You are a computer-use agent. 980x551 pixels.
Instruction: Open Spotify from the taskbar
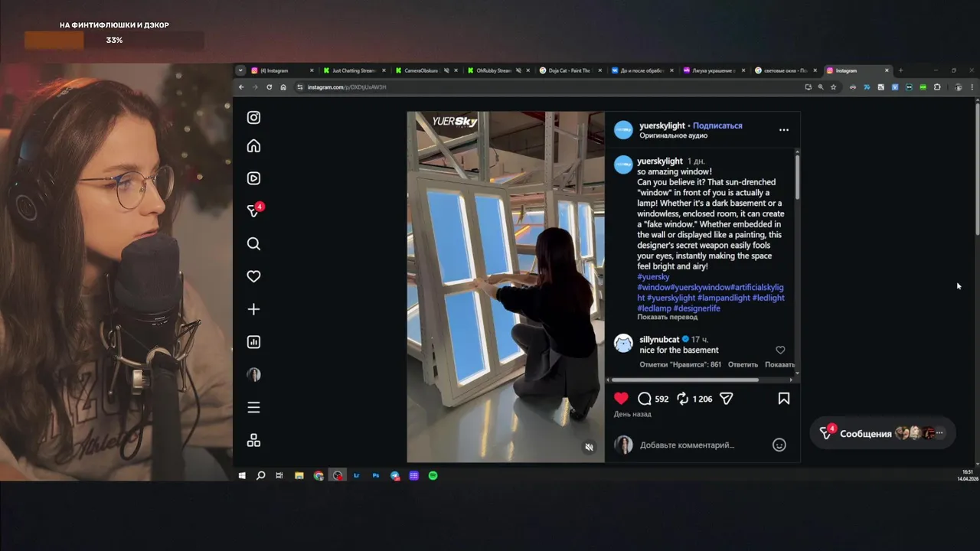[433, 475]
